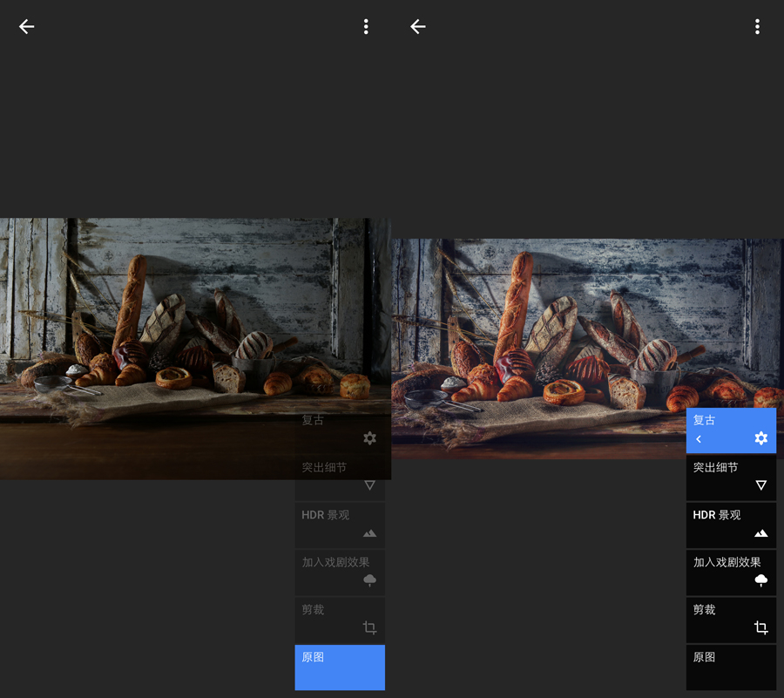Select the 突出细节 label in the right panel
784x698 pixels.
[715, 468]
